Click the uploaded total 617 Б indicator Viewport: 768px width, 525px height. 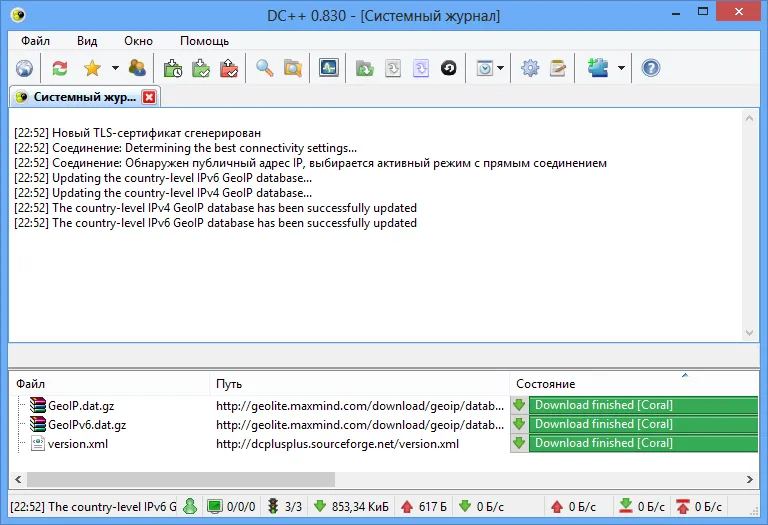tap(424, 506)
